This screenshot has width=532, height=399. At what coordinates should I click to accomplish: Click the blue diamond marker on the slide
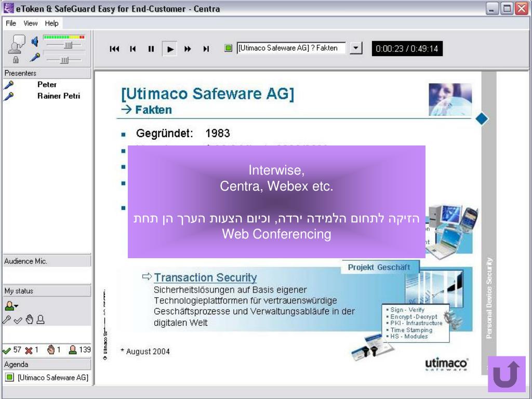(482, 119)
